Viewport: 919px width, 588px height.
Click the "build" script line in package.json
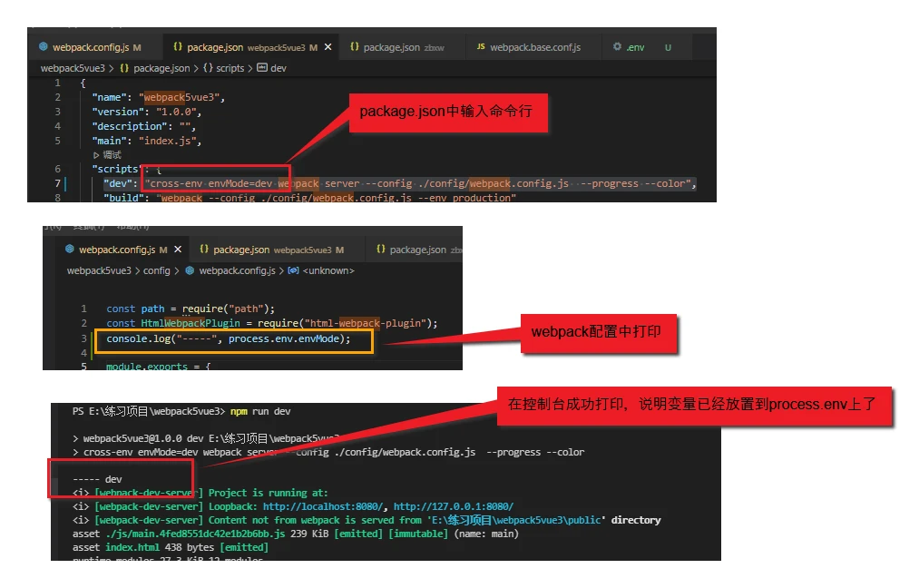309,198
